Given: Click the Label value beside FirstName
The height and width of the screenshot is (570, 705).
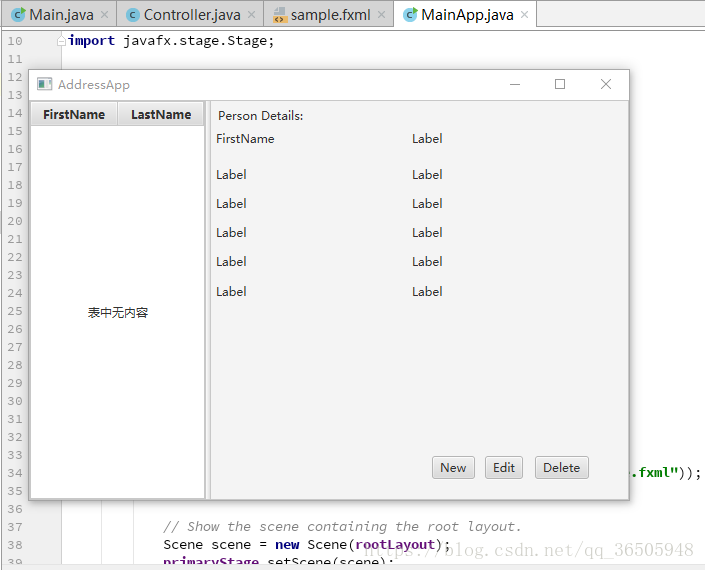Looking at the screenshot, I should (x=427, y=139).
